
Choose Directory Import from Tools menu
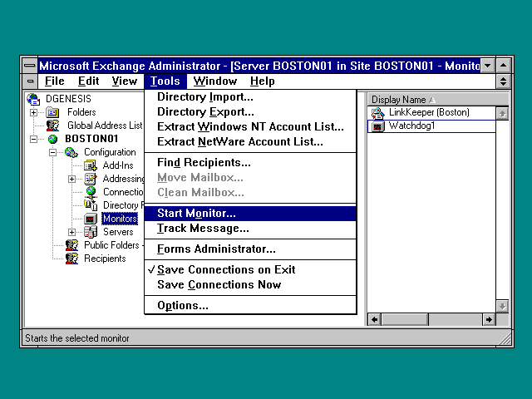tap(250, 97)
